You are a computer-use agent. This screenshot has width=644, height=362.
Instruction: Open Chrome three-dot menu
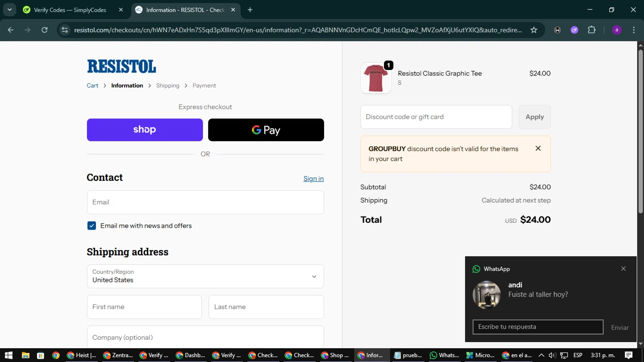pyautogui.click(x=634, y=30)
